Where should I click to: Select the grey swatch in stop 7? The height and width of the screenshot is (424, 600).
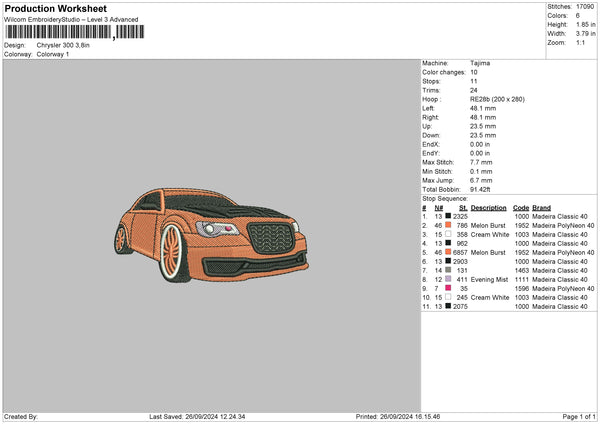[447, 270]
